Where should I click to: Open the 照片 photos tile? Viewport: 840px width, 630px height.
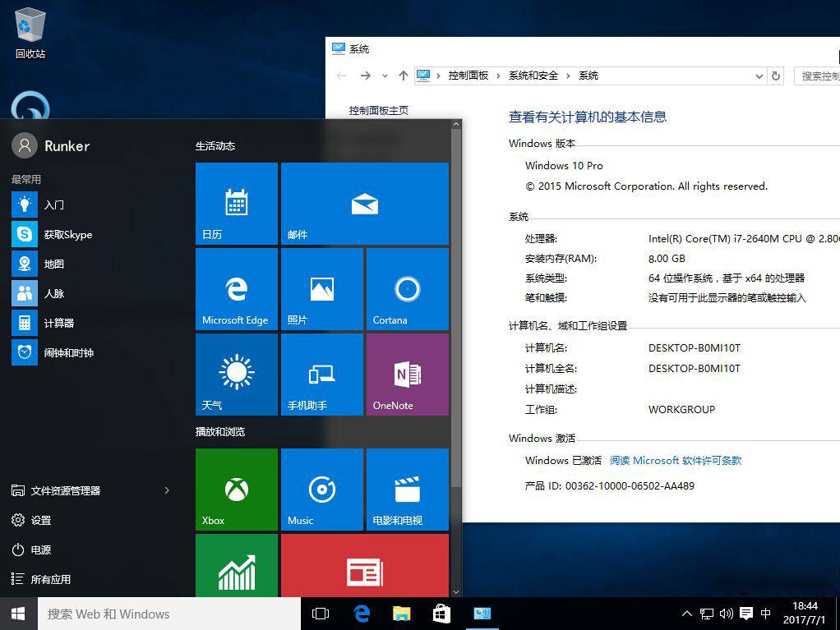click(322, 289)
